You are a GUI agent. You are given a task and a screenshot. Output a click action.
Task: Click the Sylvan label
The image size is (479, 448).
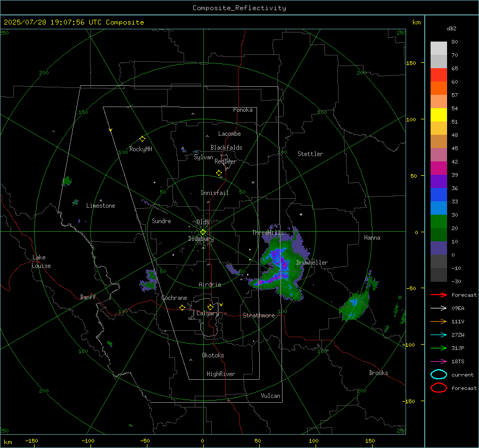pos(203,157)
